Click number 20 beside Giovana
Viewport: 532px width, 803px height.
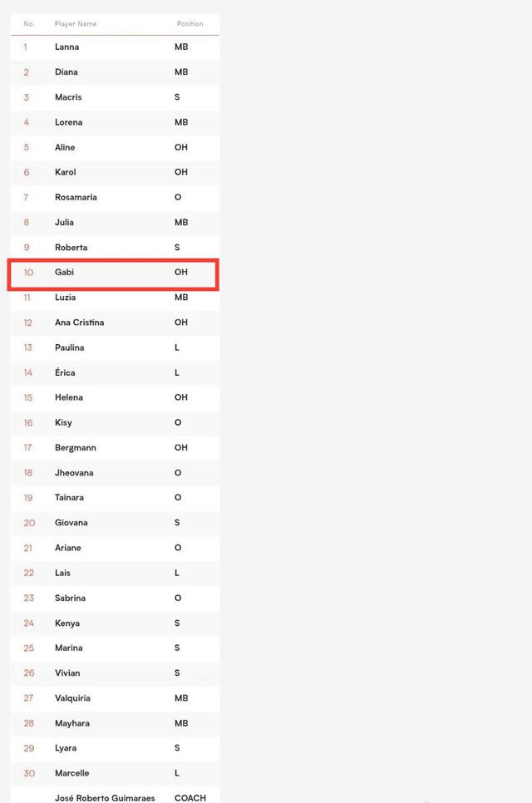click(29, 523)
